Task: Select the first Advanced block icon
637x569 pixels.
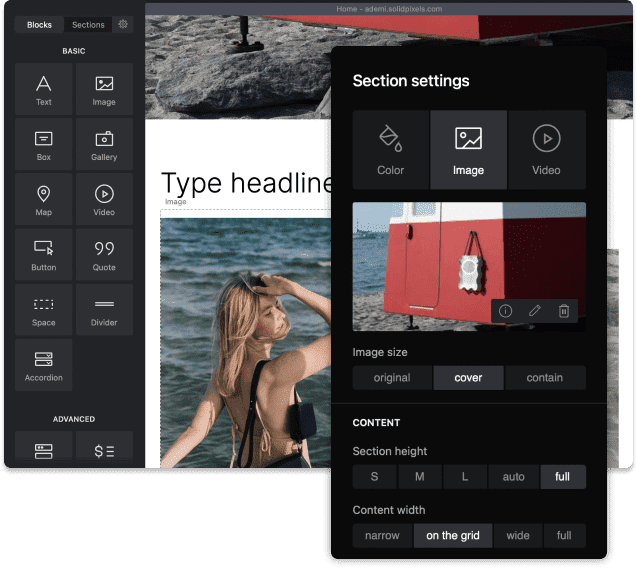Action: point(43,450)
